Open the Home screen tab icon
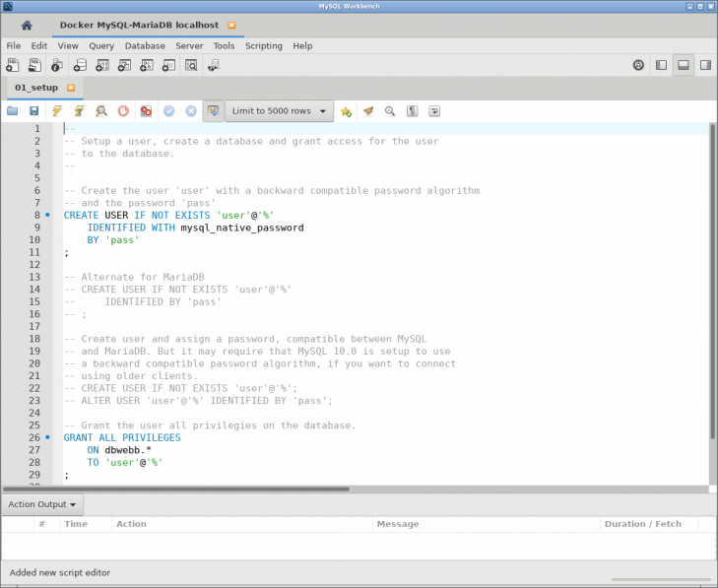718x588 pixels. [x=27, y=26]
